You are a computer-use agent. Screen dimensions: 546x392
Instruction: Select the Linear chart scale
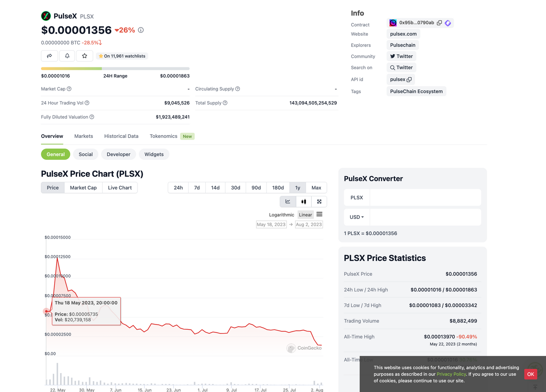305,215
